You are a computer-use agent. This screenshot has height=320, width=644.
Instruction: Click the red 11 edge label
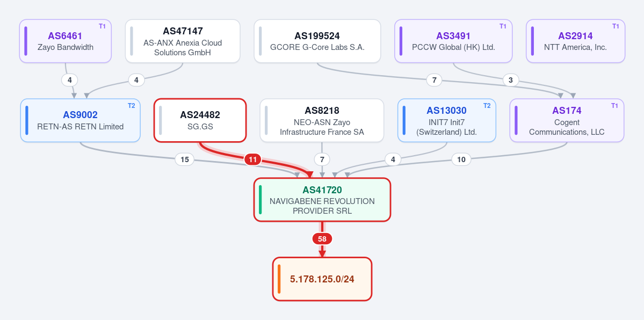coord(252,159)
